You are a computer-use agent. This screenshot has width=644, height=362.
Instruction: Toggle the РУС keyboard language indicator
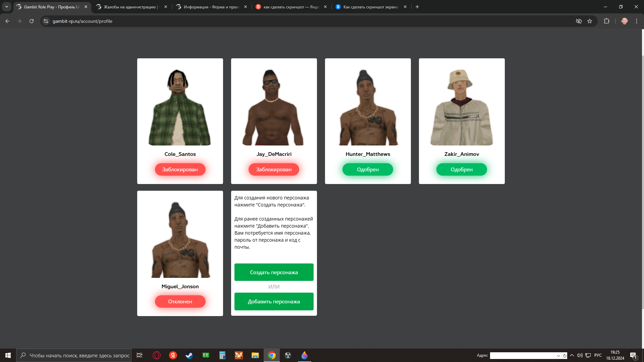(x=598, y=355)
